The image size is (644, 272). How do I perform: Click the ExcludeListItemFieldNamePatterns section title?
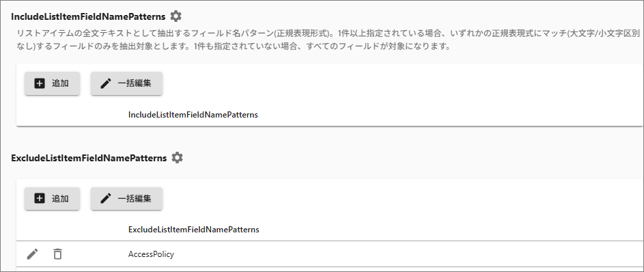click(x=89, y=158)
